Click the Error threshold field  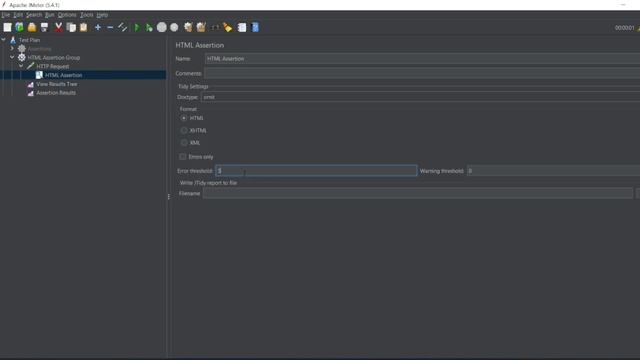[x=316, y=171]
